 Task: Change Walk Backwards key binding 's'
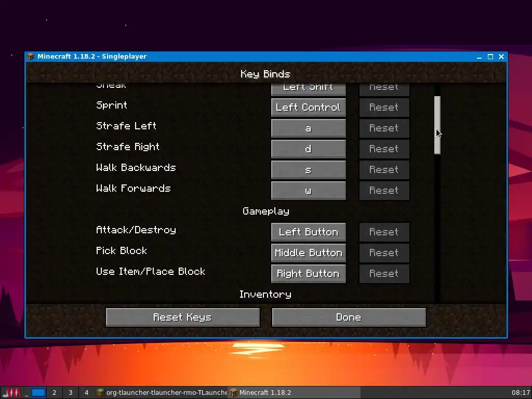click(309, 170)
